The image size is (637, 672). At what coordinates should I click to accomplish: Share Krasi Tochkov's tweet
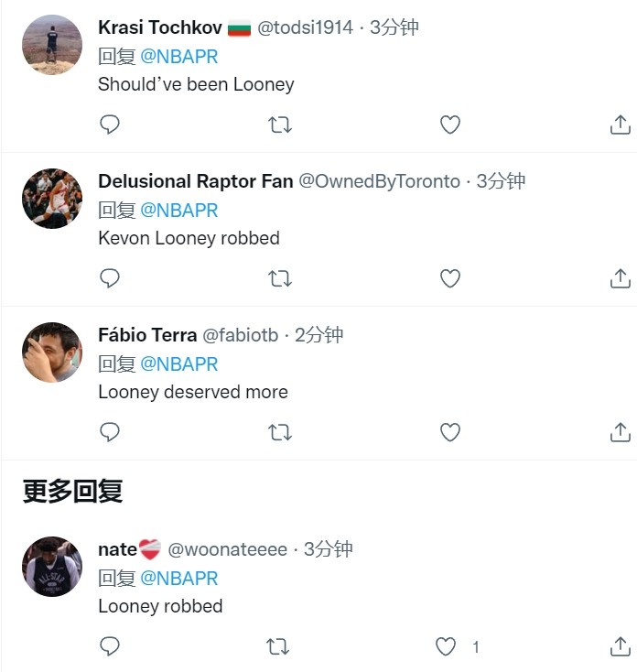pos(620,125)
